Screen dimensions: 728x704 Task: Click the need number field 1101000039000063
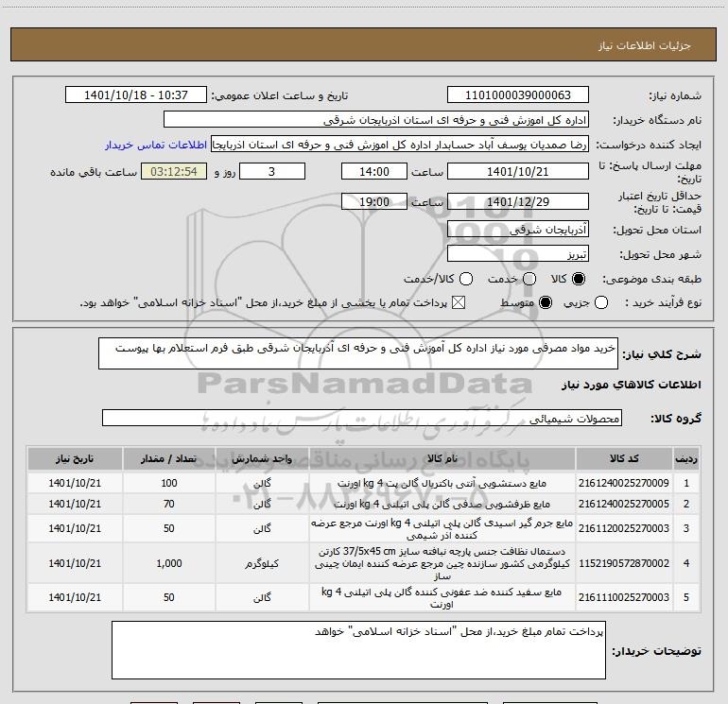(518, 94)
